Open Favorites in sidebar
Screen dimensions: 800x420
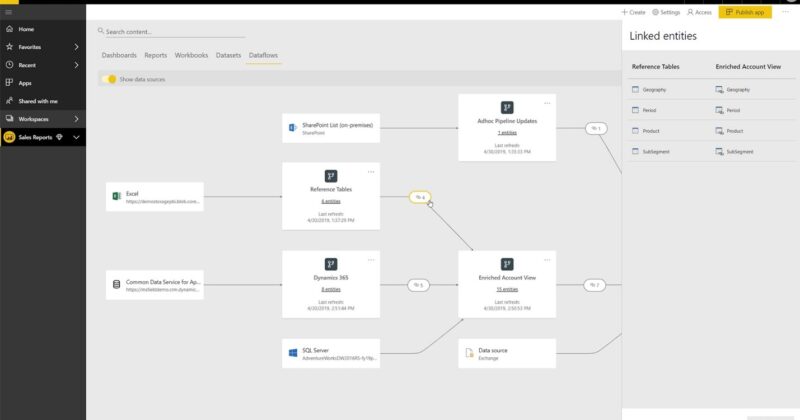point(30,47)
